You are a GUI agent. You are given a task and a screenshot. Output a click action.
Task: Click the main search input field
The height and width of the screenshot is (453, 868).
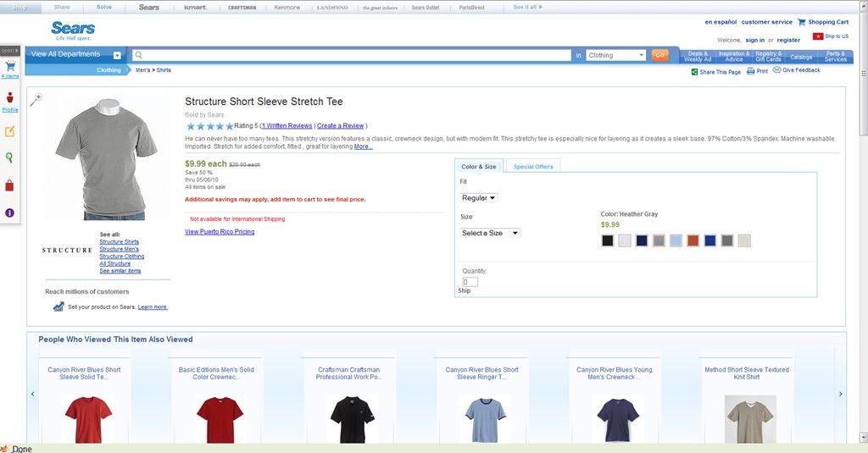point(352,55)
